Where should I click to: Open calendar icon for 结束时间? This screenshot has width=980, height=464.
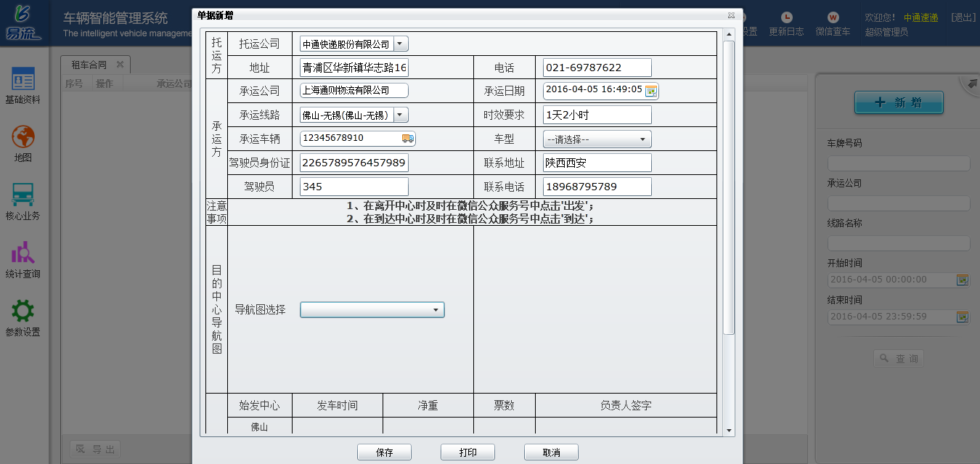(963, 317)
